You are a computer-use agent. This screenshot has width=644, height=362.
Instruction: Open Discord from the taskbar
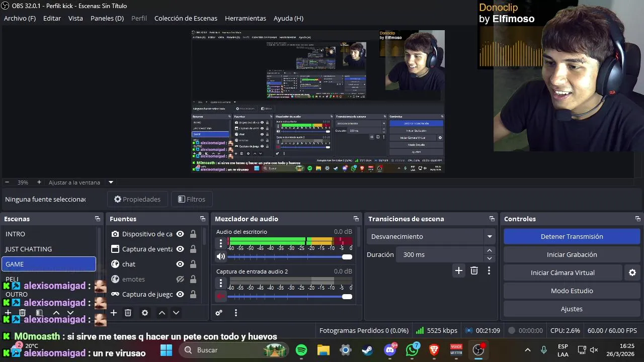click(390, 350)
